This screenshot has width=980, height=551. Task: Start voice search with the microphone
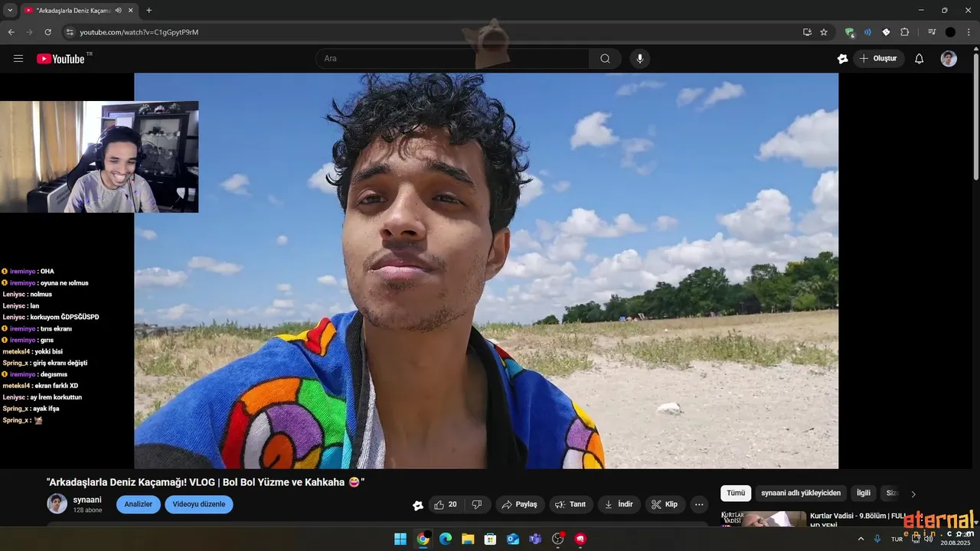[x=639, y=59]
